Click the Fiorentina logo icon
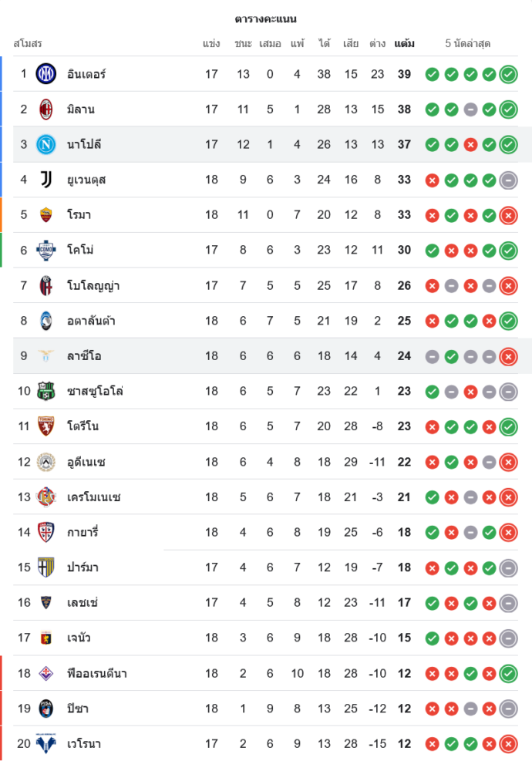This screenshot has height=771, width=532. tap(46, 673)
